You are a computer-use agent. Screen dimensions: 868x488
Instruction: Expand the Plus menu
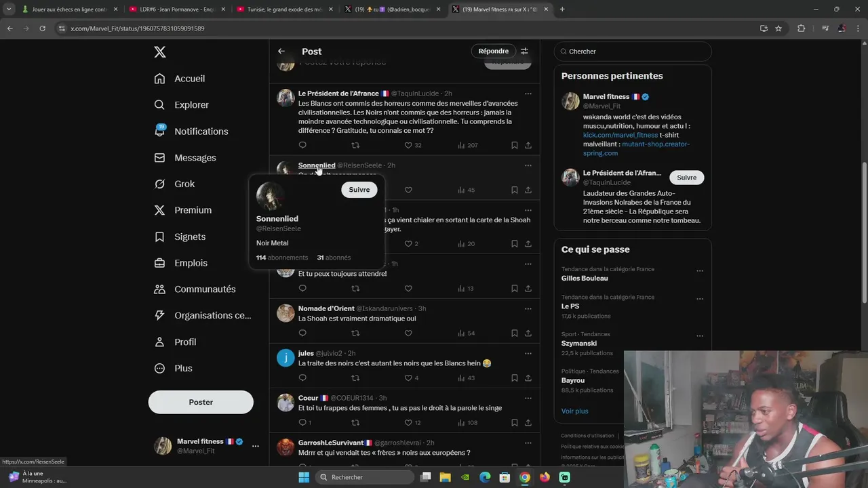tap(173, 369)
